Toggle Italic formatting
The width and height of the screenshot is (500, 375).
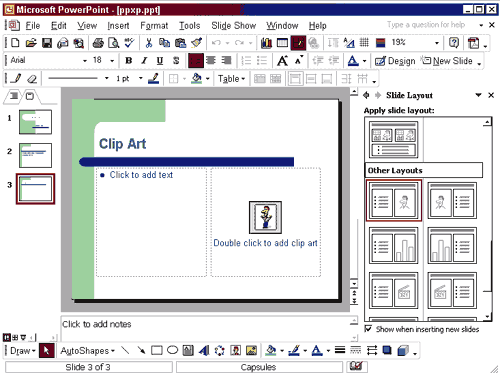[144, 61]
